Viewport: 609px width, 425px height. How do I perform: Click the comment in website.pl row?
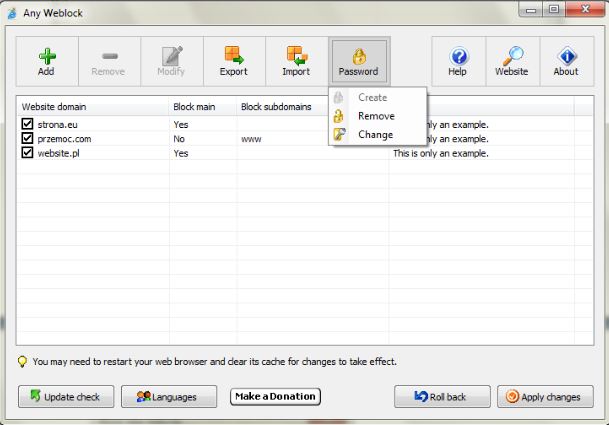tap(440, 153)
